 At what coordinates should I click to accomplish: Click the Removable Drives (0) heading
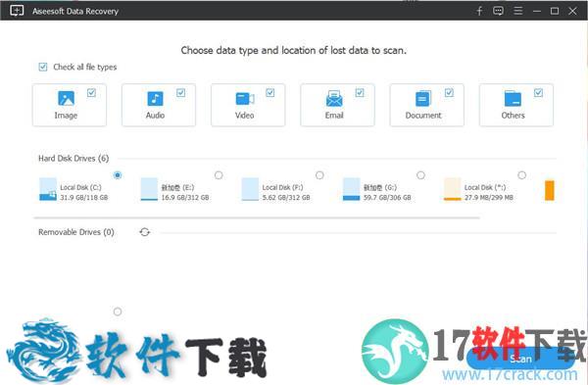coord(76,232)
